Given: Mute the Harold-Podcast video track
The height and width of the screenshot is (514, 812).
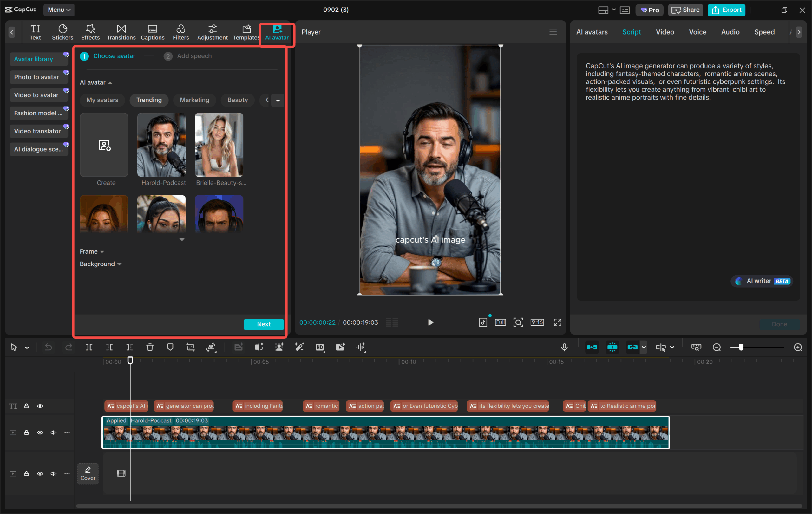Looking at the screenshot, I should pyautogui.click(x=53, y=433).
